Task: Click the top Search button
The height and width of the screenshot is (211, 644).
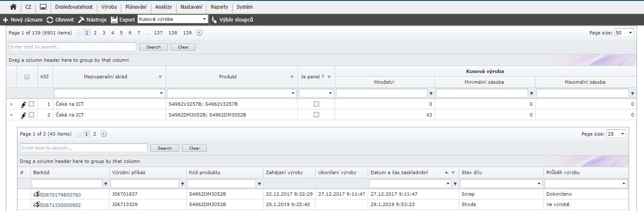Action: [x=153, y=47]
